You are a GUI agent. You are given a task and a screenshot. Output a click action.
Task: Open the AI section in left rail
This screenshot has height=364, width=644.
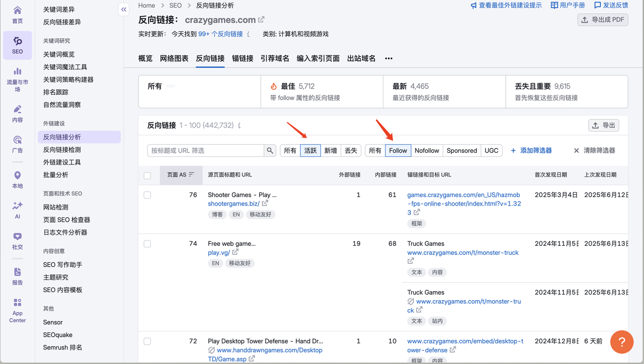pos(18,210)
